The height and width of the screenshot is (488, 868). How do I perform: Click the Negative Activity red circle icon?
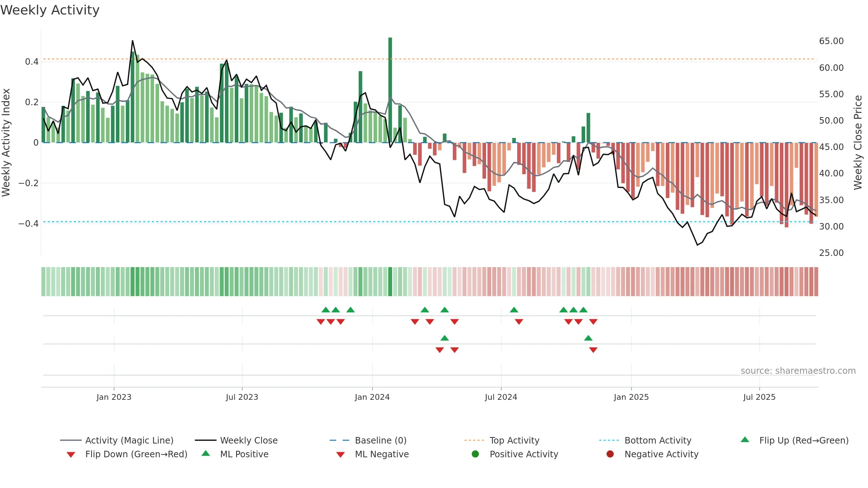click(610, 454)
